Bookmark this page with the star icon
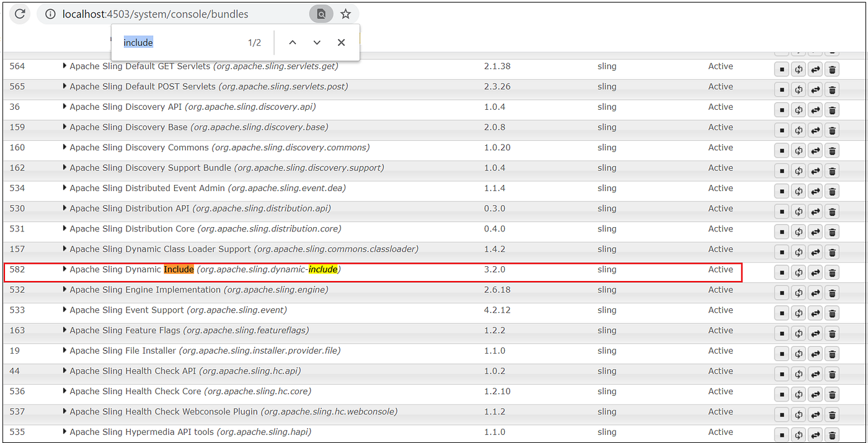Viewport: 868px width, 443px height. (x=345, y=14)
